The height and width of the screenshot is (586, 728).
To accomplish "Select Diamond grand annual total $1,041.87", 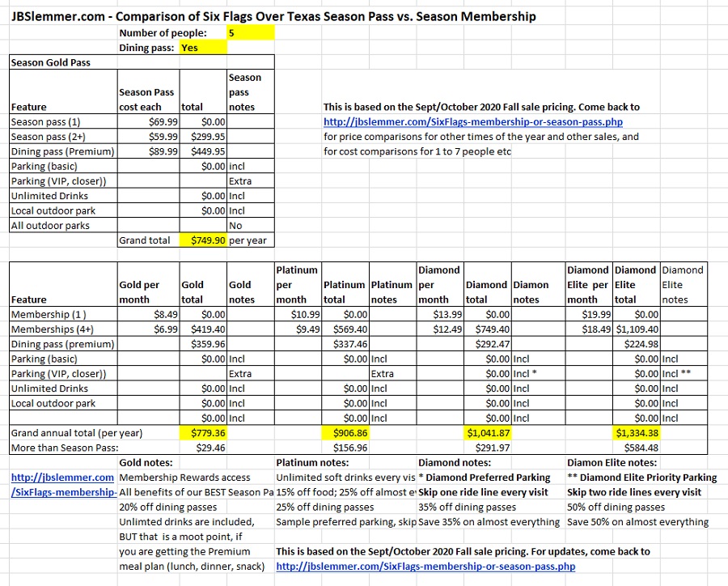I will (x=488, y=433).
